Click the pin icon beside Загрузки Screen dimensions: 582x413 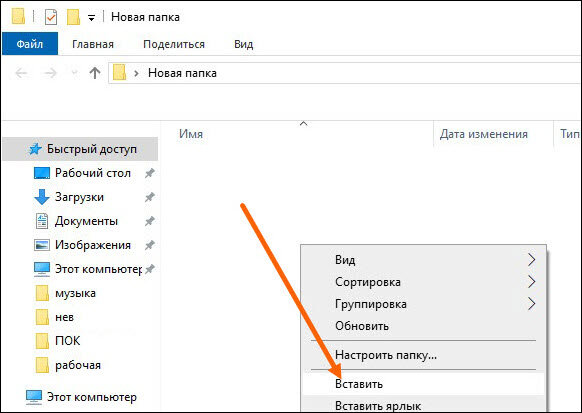coord(150,197)
